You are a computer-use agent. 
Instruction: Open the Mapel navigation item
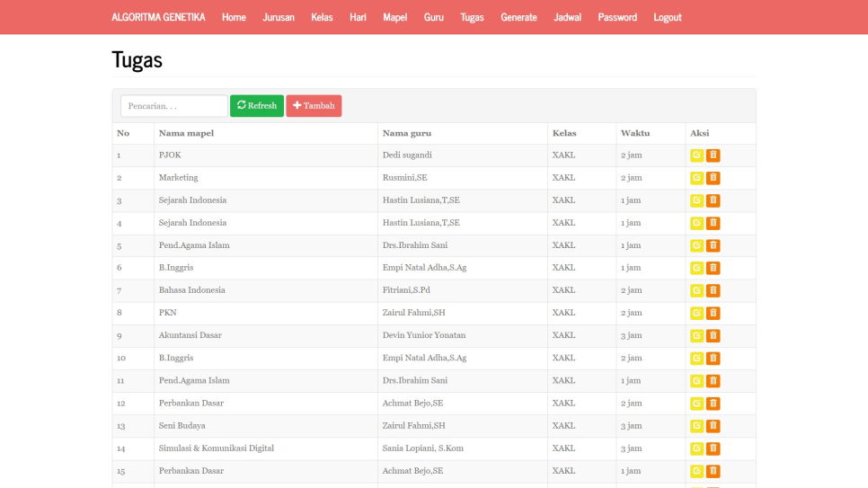coord(394,17)
